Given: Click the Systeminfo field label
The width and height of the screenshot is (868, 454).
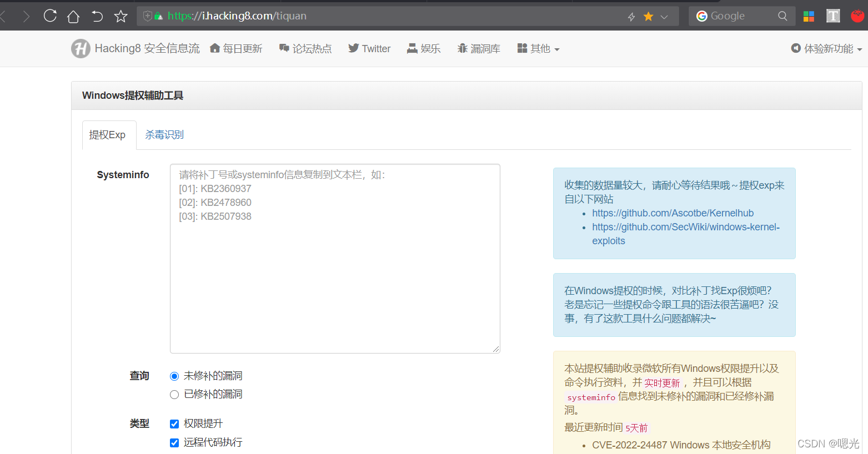Looking at the screenshot, I should [123, 175].
